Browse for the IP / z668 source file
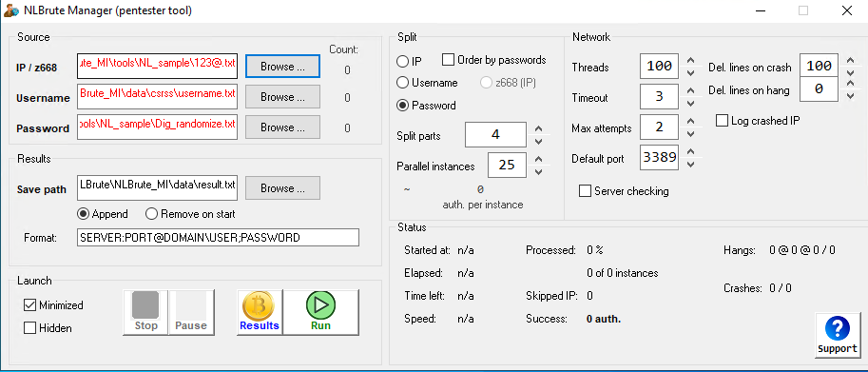 [x=282, y=67]
